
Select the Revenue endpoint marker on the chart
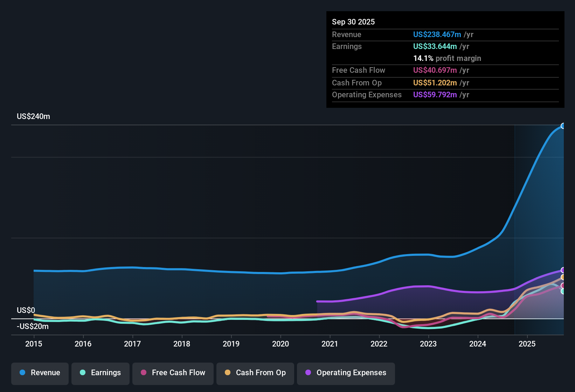(x=563, y=125)
